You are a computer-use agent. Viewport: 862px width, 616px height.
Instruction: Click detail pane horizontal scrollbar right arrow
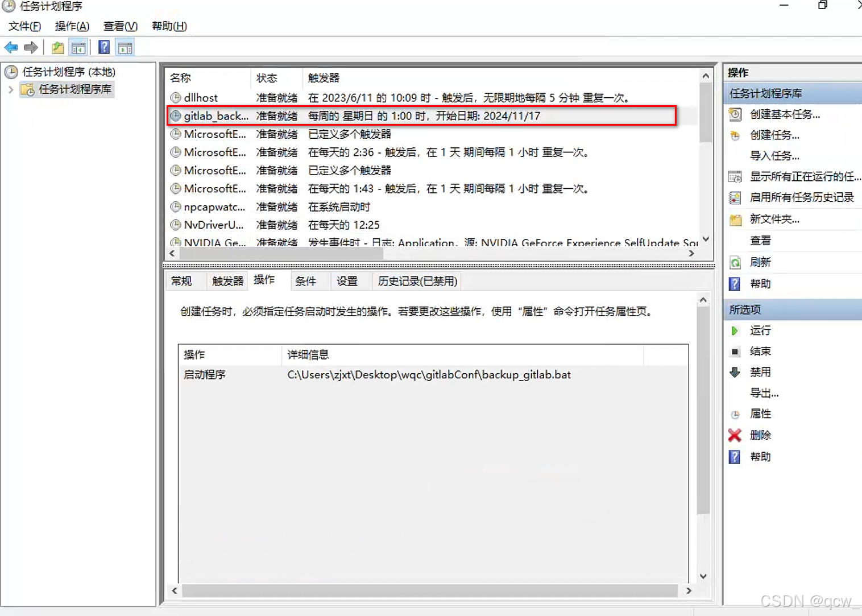pyautogui.click(x=689, y=591)
